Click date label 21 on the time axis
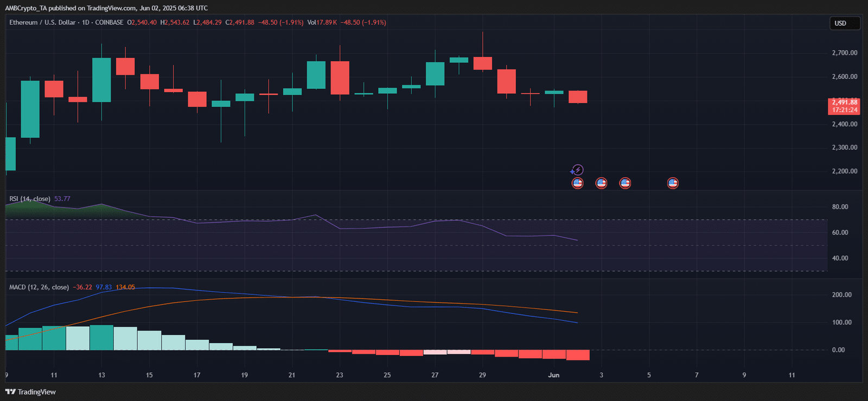The width and height of the screenshot is (868, 401). tap(292, 375)
